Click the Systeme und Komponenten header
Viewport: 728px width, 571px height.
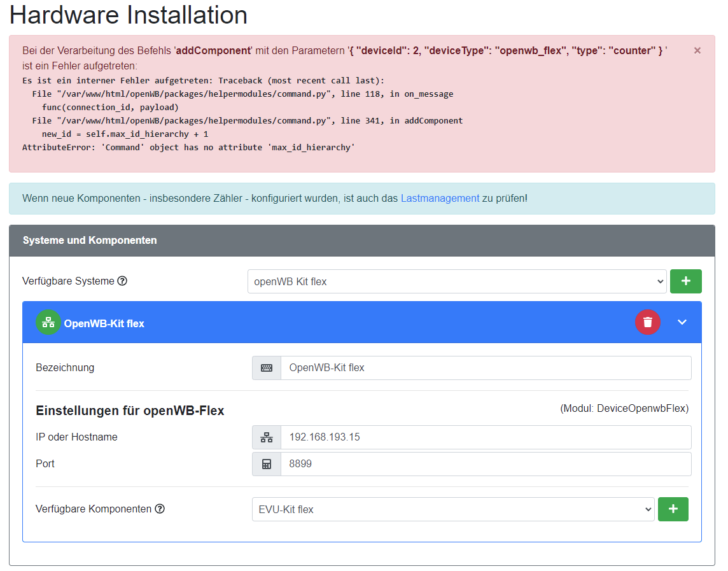point(90,240)
